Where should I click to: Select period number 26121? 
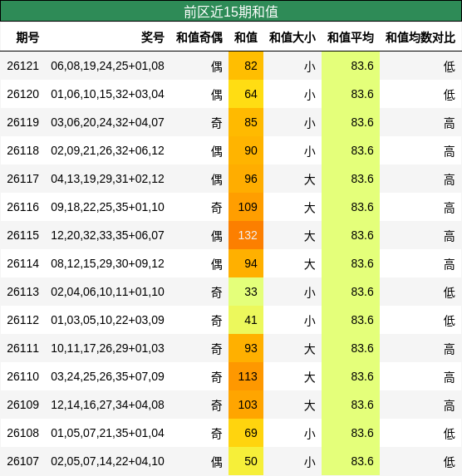coord(23,66)
